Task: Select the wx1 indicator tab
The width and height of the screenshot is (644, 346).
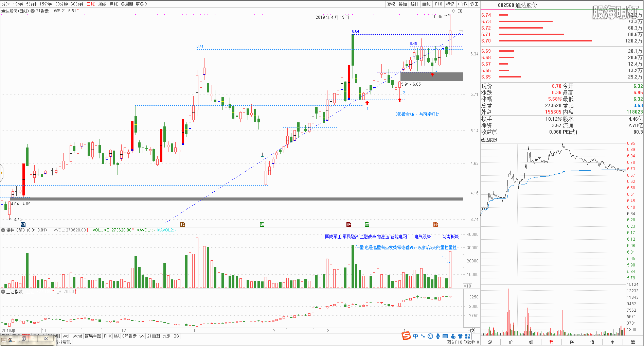Action: click(66, 336)
